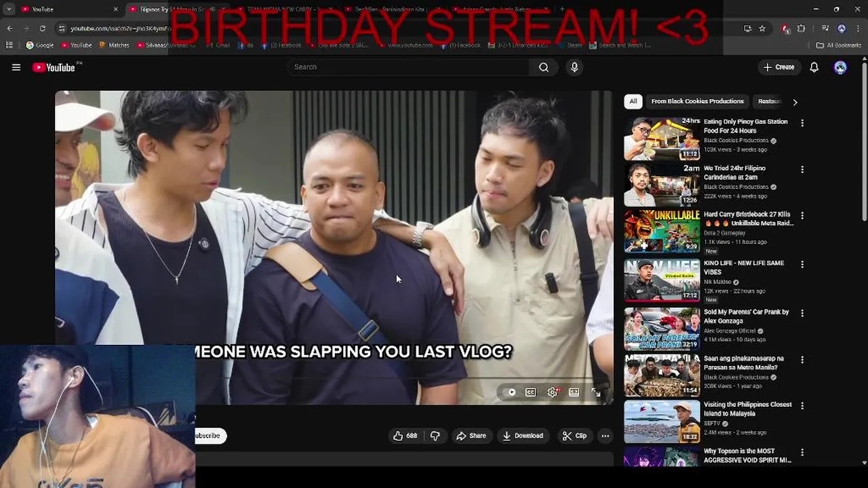Open more actions under the video
Screen dimensions: 868x488
coord(605,436)
